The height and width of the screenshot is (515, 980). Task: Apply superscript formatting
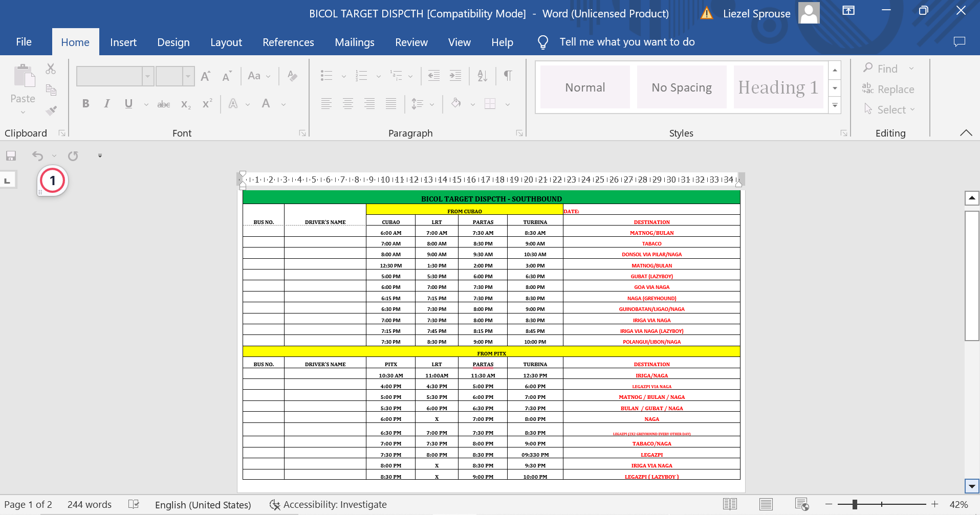pyautogui.click(x=207, y=104)
